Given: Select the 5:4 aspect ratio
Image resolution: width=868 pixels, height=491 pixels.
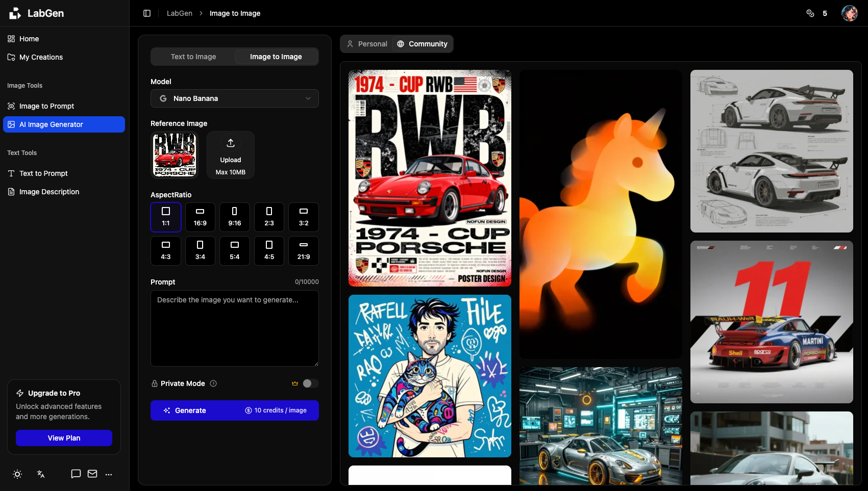Looking at the screenshot, I should [x=235, y=251].
